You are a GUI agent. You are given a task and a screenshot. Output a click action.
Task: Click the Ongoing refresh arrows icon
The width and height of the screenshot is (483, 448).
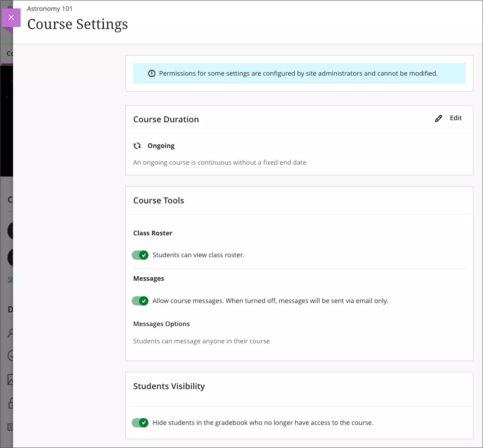[137, 145]
